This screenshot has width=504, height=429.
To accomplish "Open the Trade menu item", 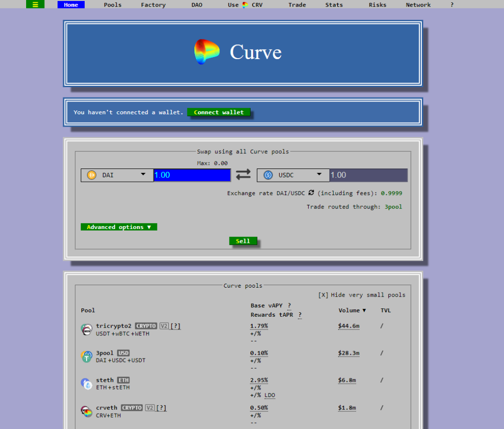I will pyautogui.click(x=297, y=5).
